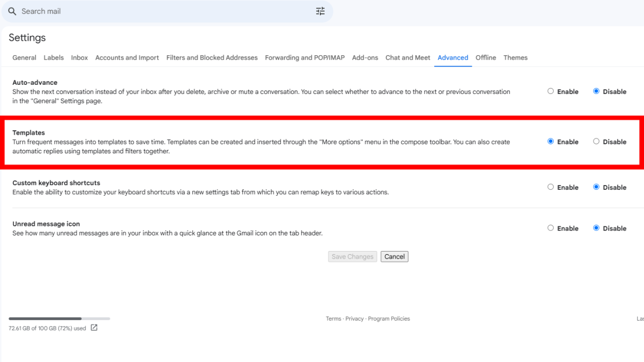Screen dimensions: 644x362
Task: Click the search magnifier icon
Action: pyautogui.click(x=12, y=11)
